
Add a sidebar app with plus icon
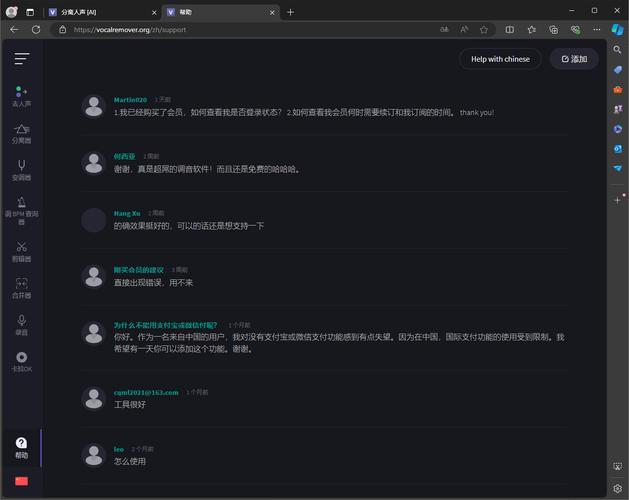617,200
